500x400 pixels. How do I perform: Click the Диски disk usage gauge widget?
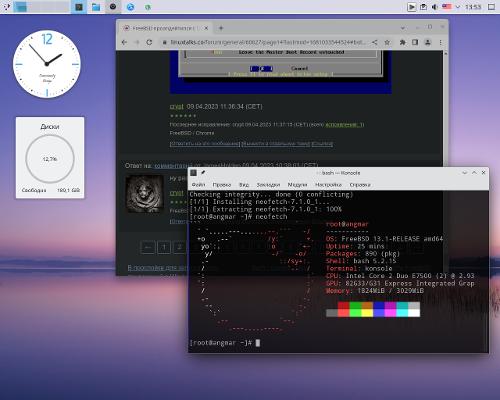tap(50, 158)
